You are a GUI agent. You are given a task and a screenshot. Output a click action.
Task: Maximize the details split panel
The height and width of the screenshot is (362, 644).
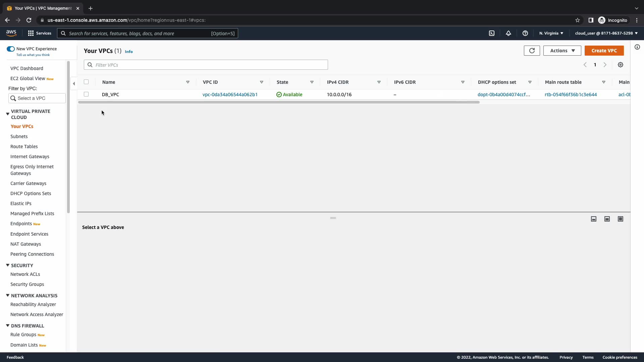(x=621, y=219)
